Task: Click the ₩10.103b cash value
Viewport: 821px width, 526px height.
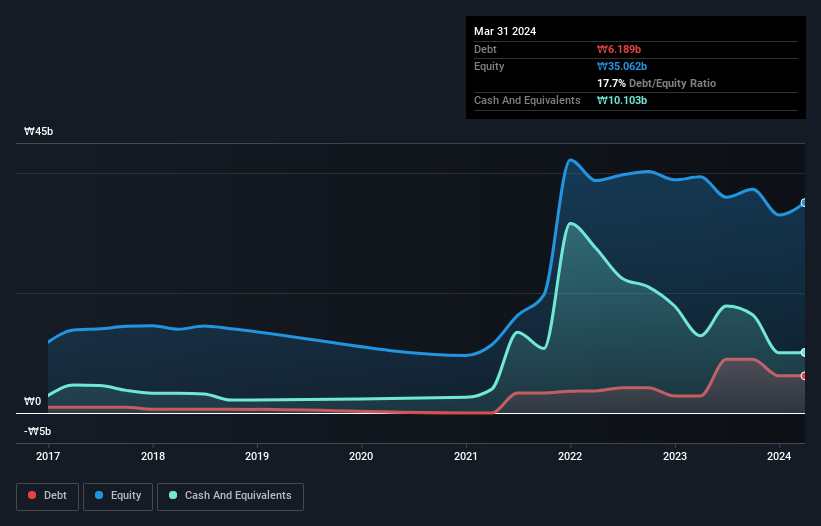Action: click(x=622, y=100)
